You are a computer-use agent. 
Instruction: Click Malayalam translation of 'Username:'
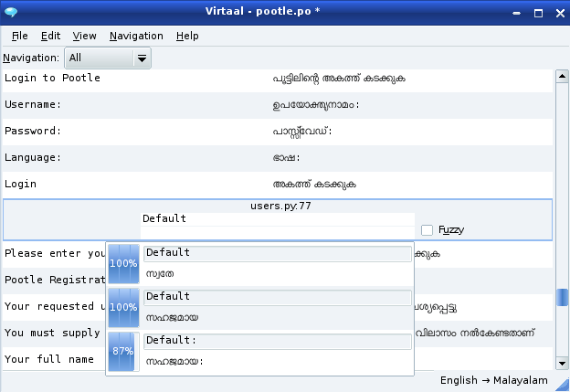click(x=316, y=105)
